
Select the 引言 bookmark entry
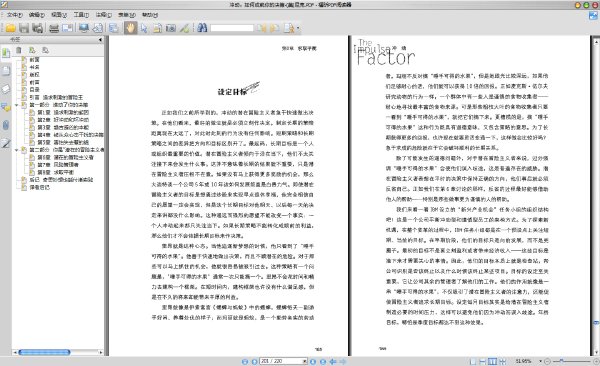pos(56,97)
